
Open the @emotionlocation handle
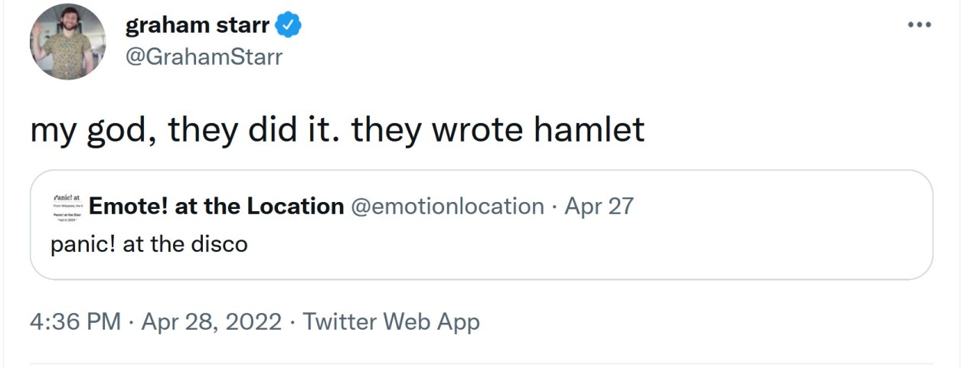click(447, 206)
